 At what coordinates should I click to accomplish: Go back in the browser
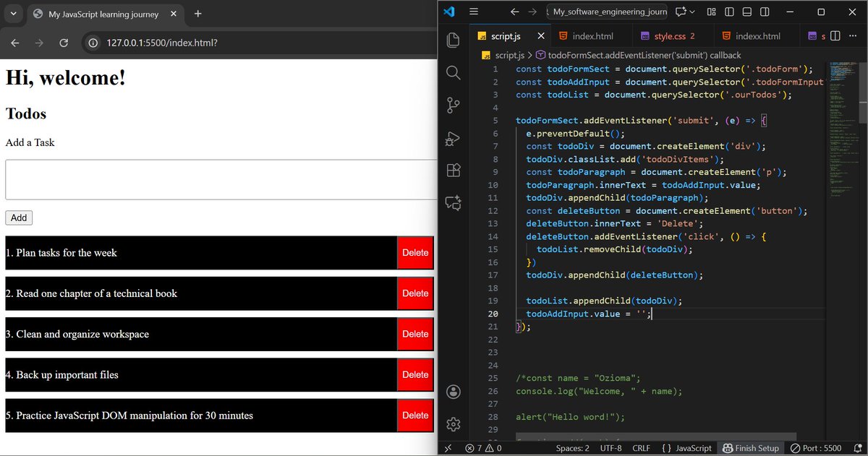[15, 43]
